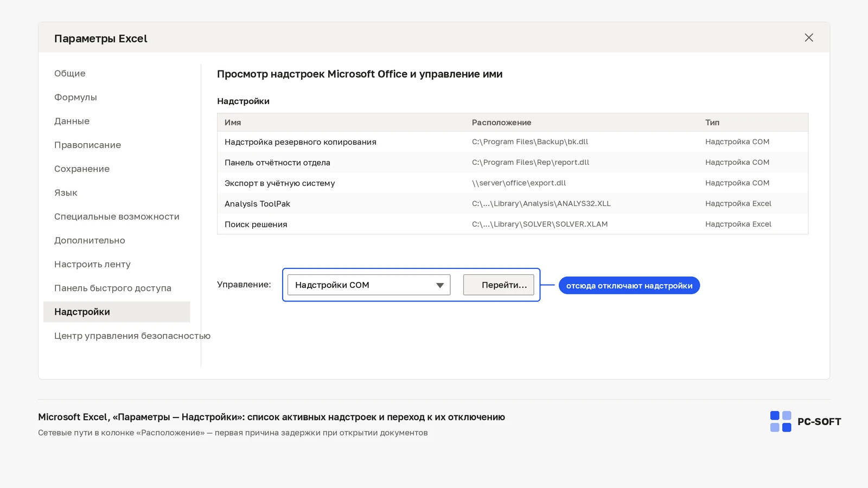
Task: Click Надстройка Excel type in Analysis ToolPak row
Action: (738, 203)
